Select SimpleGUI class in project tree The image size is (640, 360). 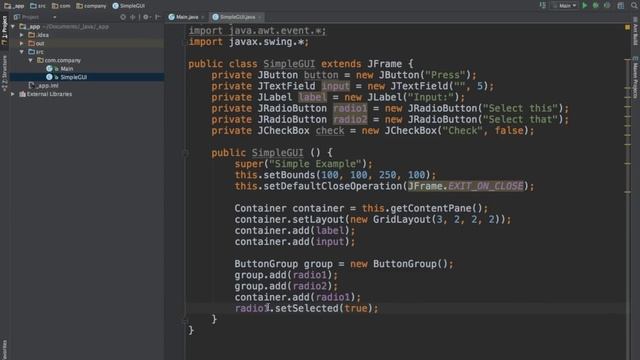(67, 77)
